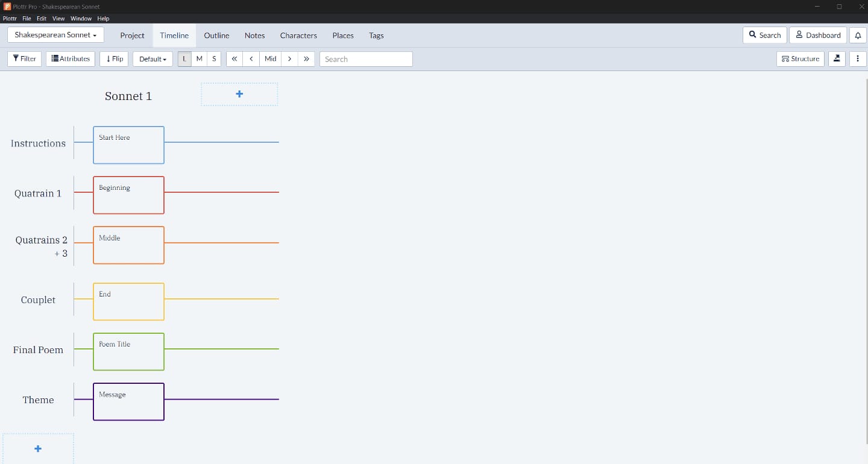Open the Shakespearean Sonnet project dropdown
Viewport: 868px width, 464px height.
[x=55, y=35]
